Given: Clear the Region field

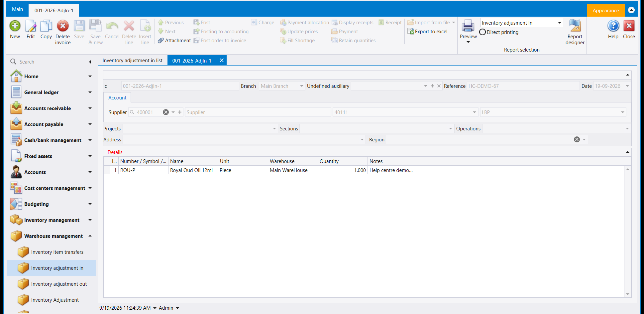Looking at the screenshot, I should tap(577, 139).
